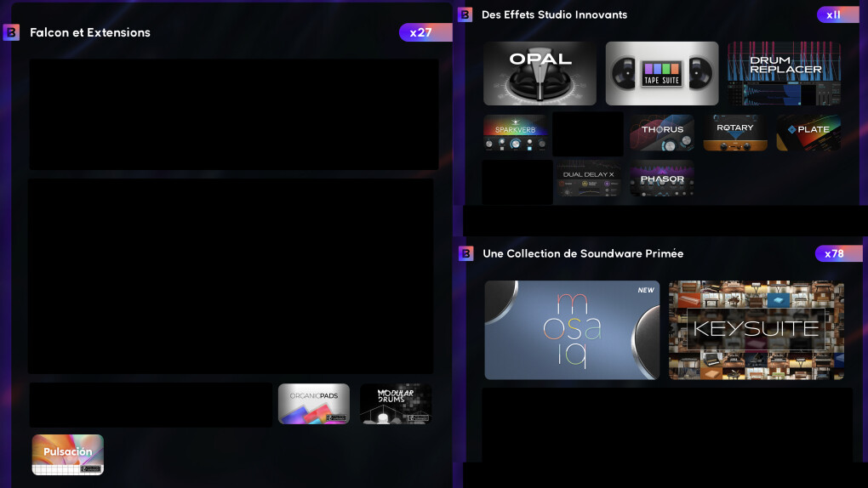Click the NEW label on Mosaiq
This screenshot has width=868, height=488.
[x=645, y=290]
